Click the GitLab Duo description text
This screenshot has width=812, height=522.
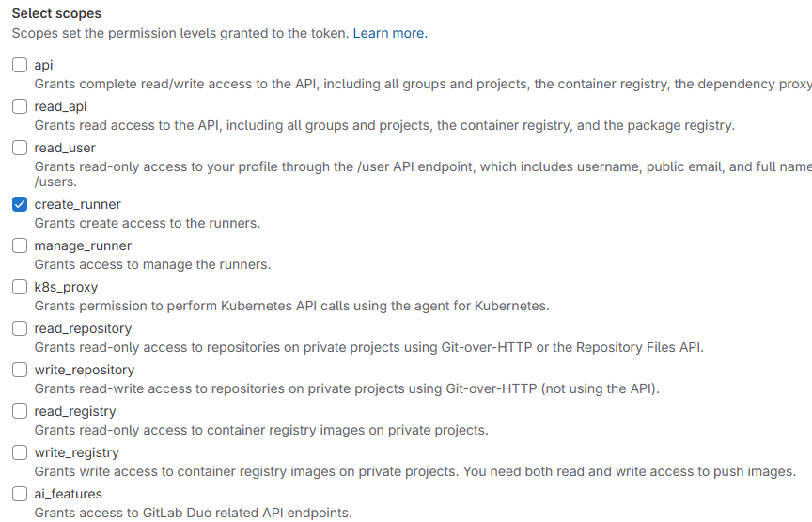tap(193, 514)
